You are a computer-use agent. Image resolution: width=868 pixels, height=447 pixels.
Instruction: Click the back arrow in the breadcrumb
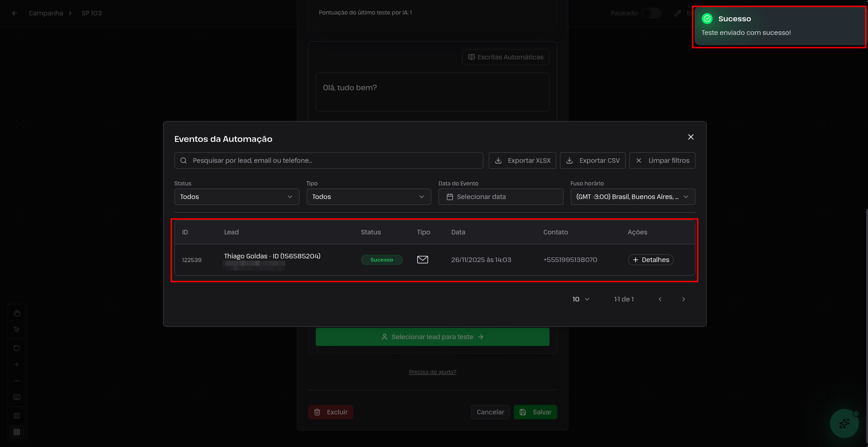click(14, 13)
